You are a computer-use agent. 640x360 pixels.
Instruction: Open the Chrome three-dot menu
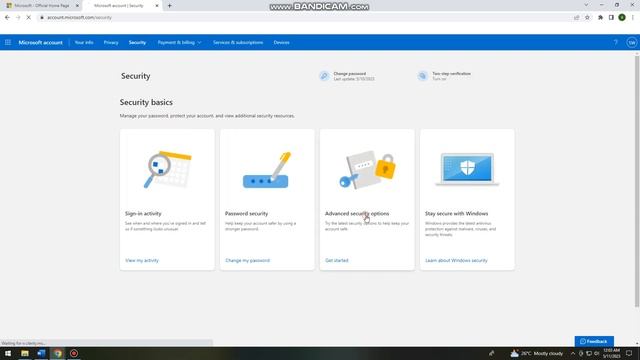633,18
